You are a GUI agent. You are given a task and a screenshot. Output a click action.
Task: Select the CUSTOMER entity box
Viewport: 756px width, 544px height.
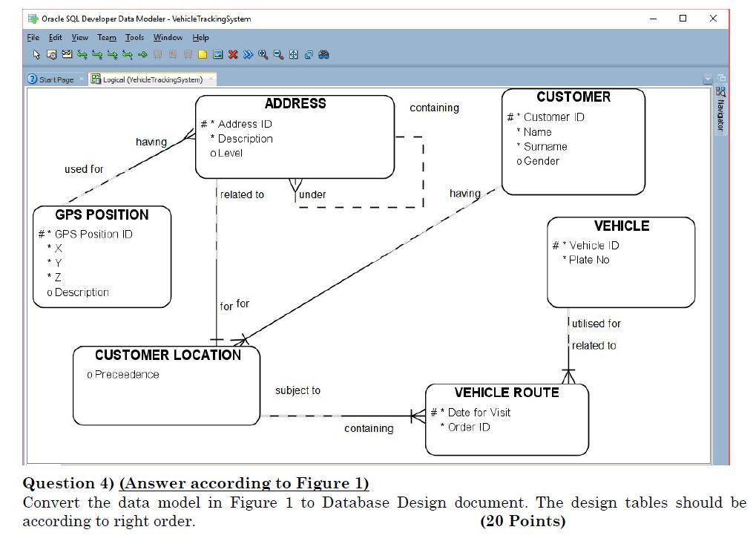point(573,141)
